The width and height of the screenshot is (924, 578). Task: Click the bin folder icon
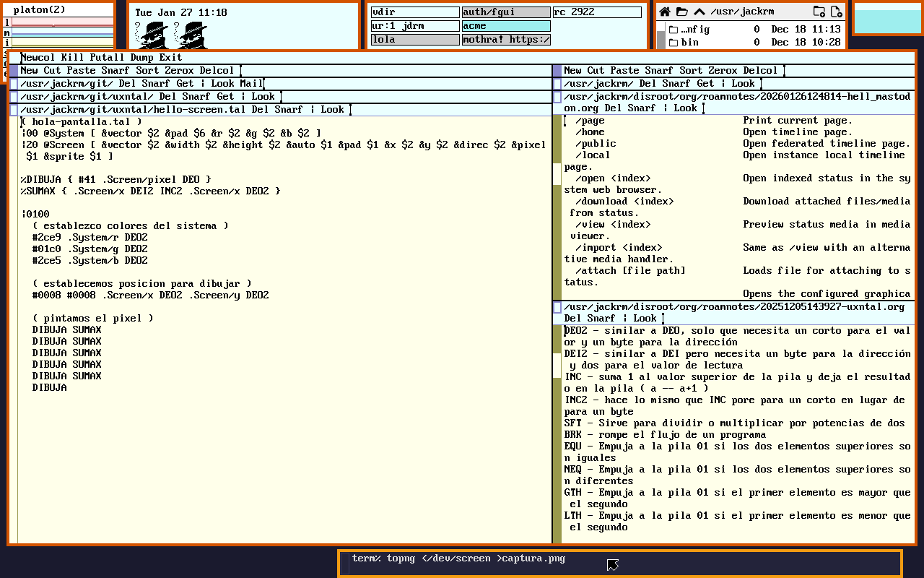click(673, 43)
